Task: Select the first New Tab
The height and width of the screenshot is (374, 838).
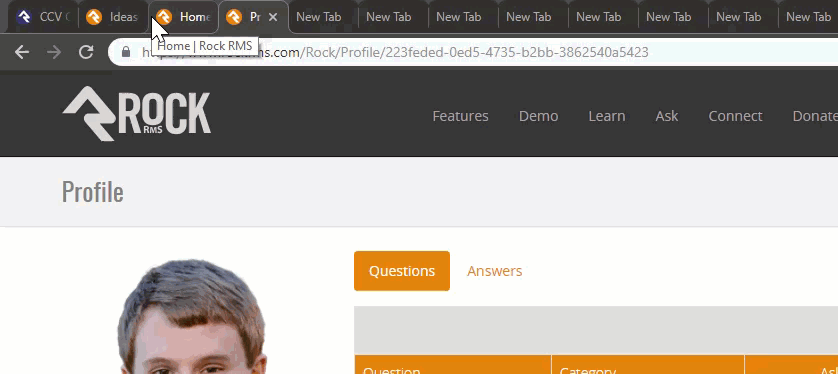Action: 319,17
